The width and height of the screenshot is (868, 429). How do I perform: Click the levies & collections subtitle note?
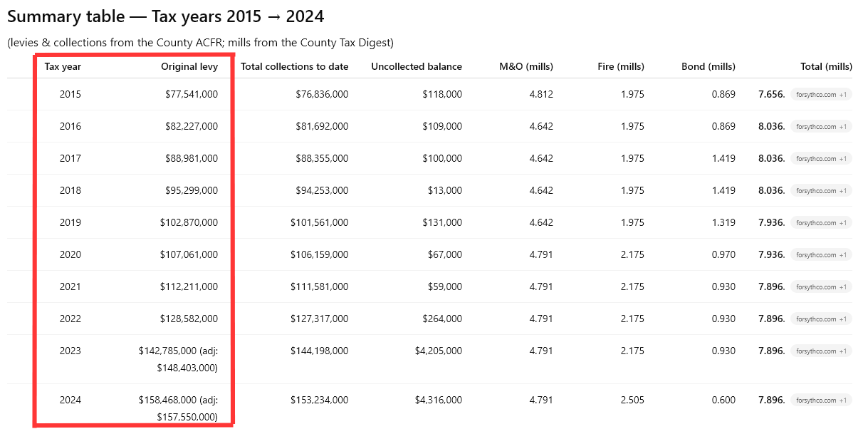click(x=200, y=43)
